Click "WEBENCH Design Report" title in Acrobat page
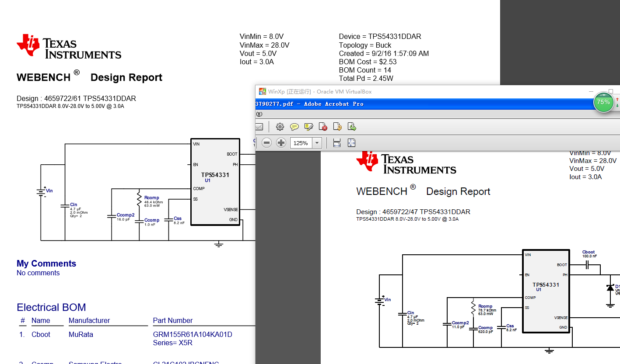 point(423,191)
